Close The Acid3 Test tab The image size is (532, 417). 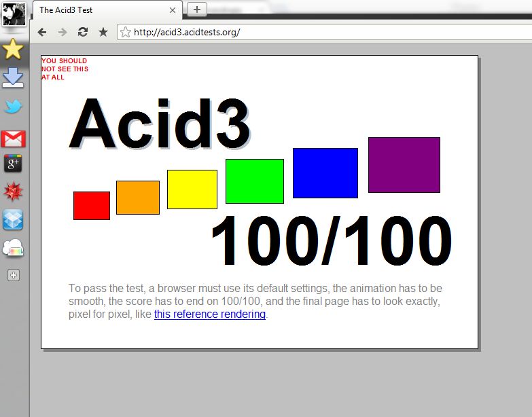(173, 10)
